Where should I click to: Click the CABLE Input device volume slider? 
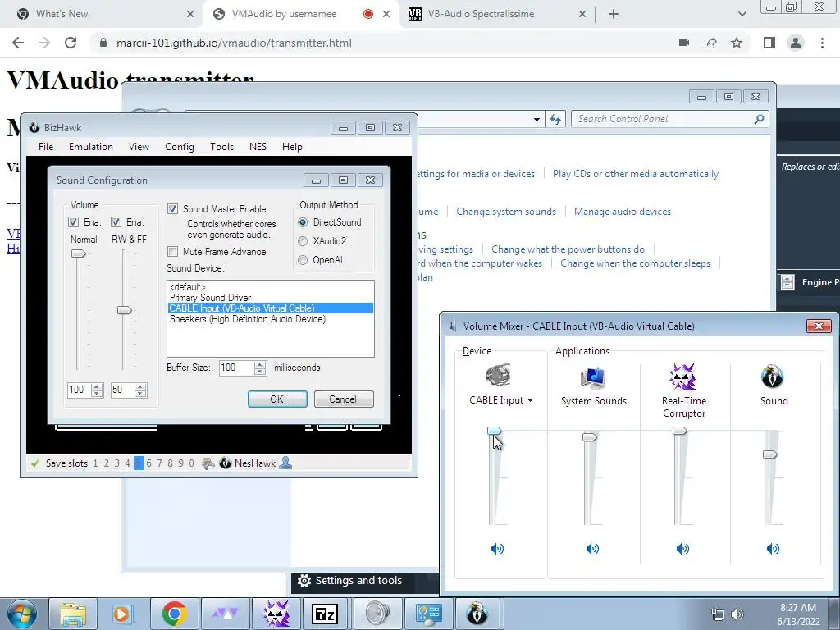click(x=494, y=431)
